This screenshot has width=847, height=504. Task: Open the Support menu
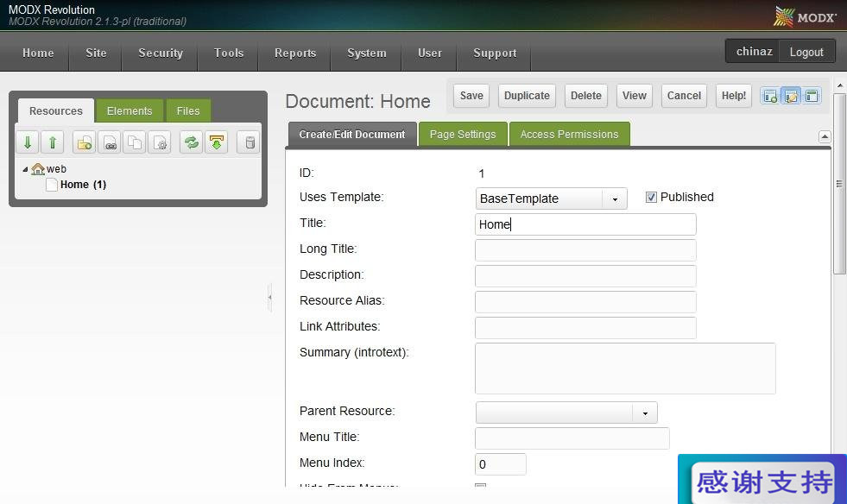coord(494,53)
